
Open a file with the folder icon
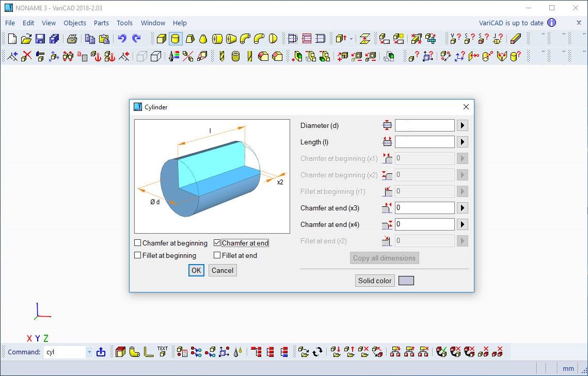click(26, 39)
